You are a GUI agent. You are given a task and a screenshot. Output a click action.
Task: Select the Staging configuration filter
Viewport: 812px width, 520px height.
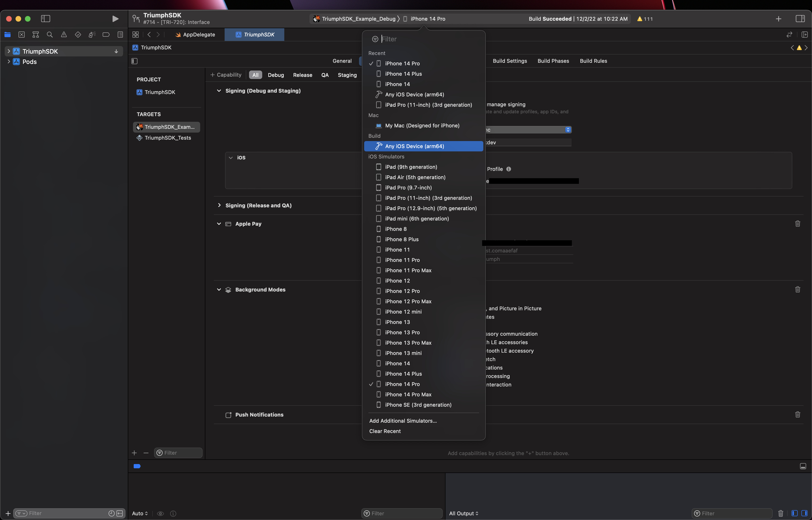coord(347,75)
